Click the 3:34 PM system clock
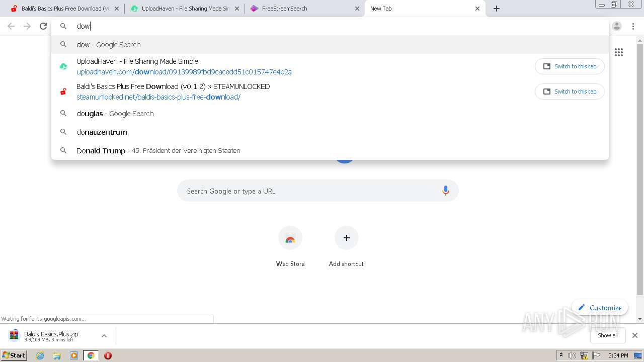Screen dimensions: 644x362 pyautogui.click(x=618, y=355)
